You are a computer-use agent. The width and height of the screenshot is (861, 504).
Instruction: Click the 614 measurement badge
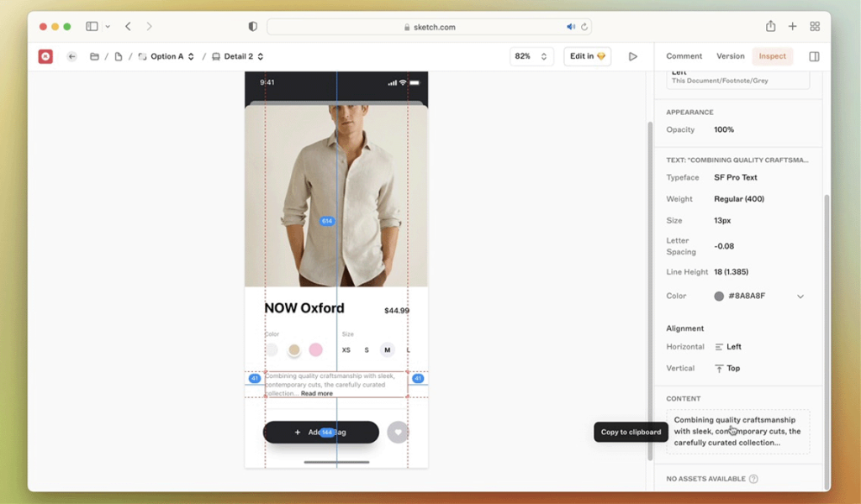tap(327, 221)
